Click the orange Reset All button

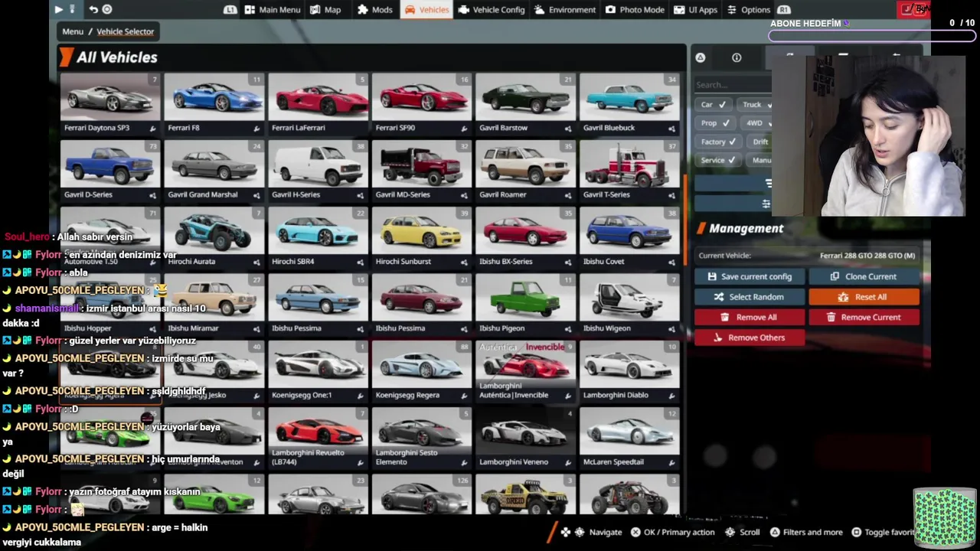pos(864,297)
